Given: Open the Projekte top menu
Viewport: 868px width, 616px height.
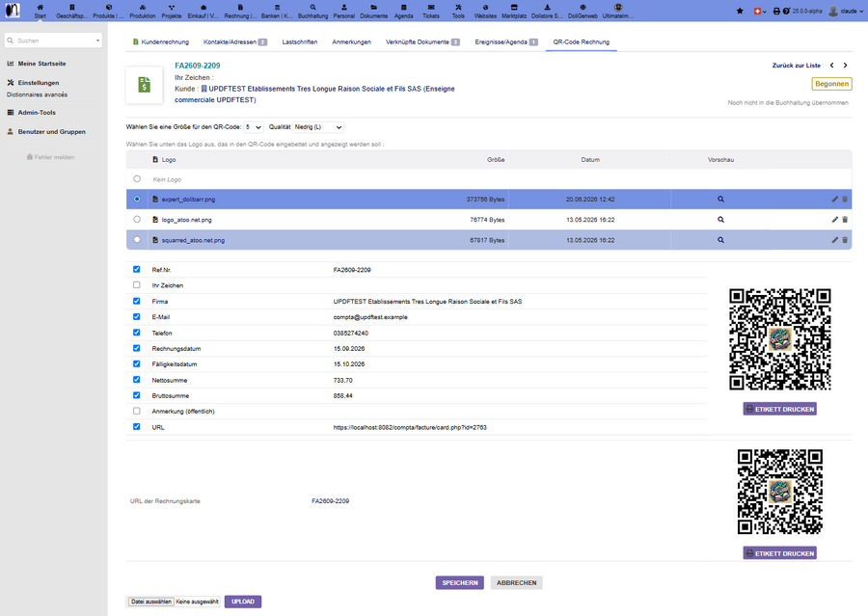Looking at the screenshot, I should [x=172, y=11].
